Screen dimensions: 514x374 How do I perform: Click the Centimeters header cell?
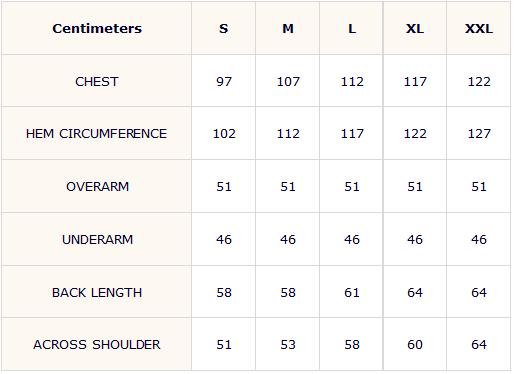click(97, 29)
